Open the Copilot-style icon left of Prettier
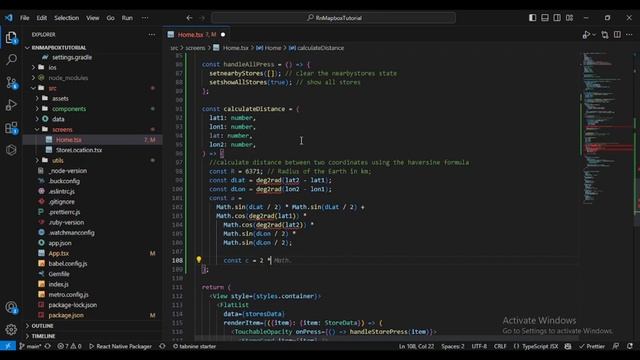640x360 pixels. tap(568, 346)
